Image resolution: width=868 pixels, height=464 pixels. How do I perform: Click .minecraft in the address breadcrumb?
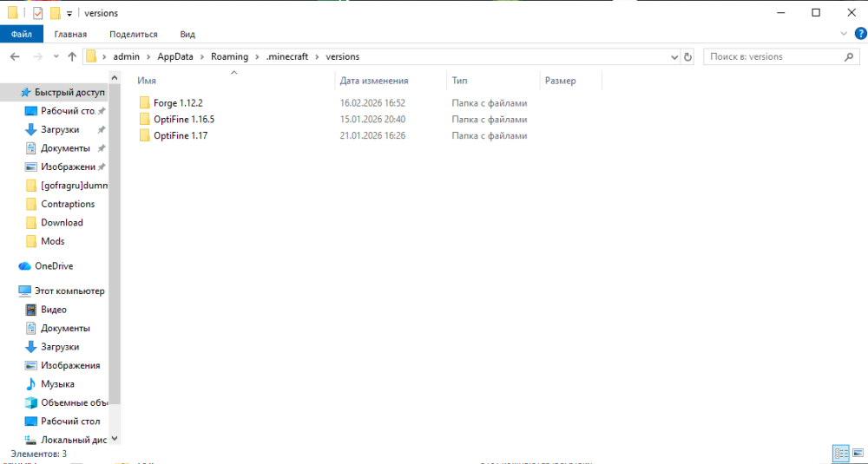click(286, 56)
